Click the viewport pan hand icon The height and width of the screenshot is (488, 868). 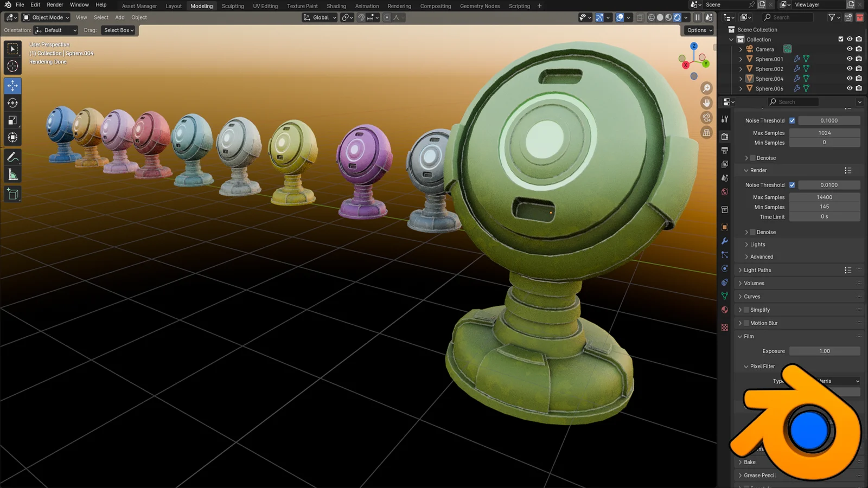(706, 102)
